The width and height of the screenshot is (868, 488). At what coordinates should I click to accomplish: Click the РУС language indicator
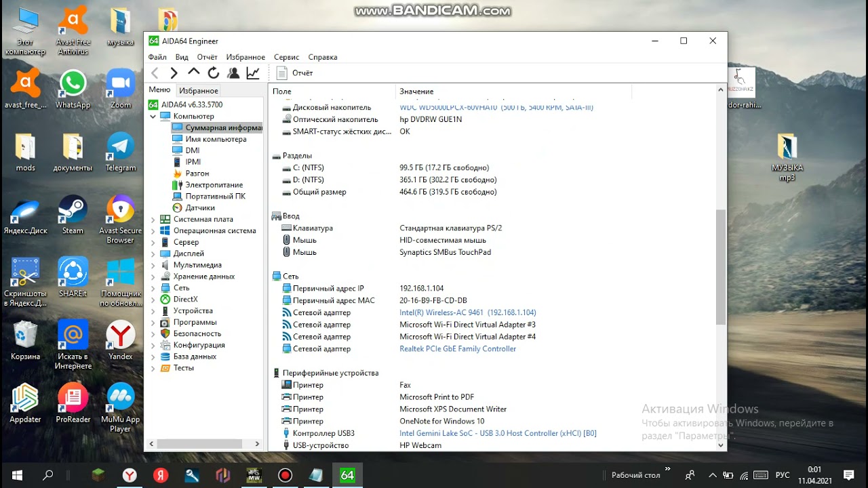coord(783,475)
